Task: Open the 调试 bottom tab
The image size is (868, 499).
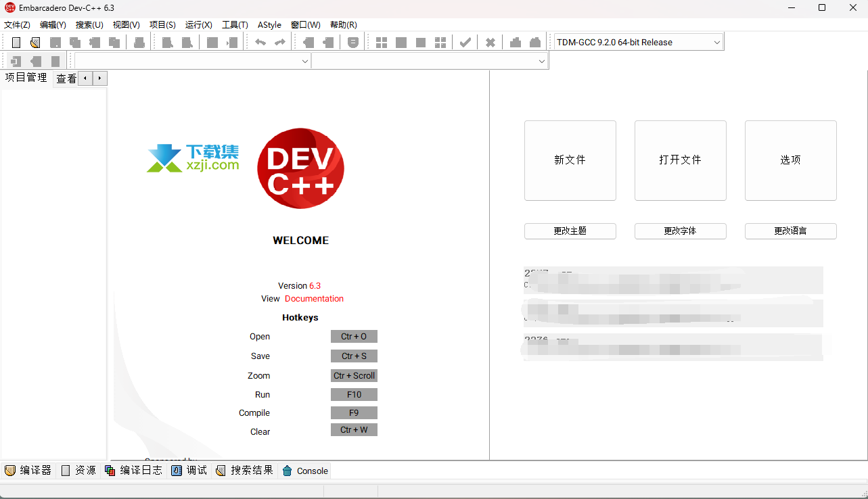Action: (190, 471)
